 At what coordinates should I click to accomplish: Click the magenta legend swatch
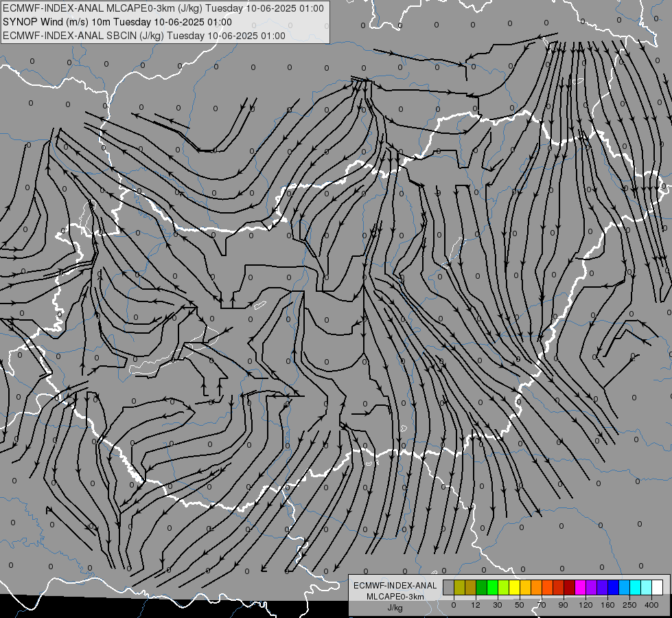point(580,587)
